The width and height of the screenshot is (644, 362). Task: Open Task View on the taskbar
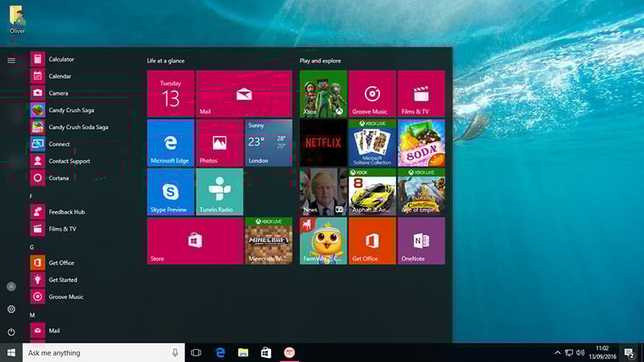coord(196,352)
